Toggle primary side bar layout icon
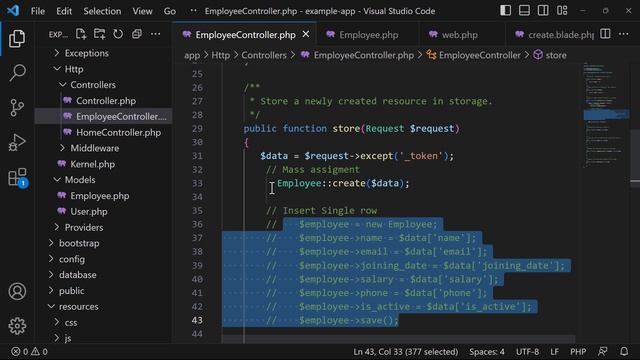640x360 pixels. (x=505, y=11)
